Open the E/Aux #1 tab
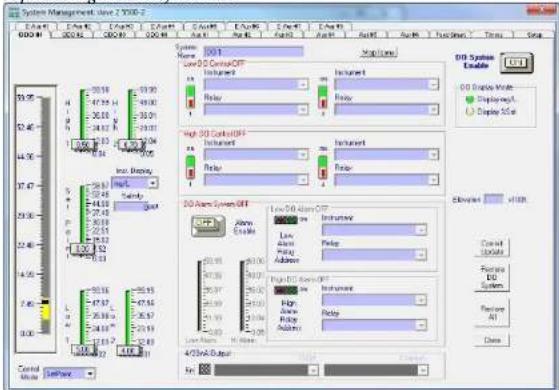Screen dimensions: 559x390 point(36,27)
